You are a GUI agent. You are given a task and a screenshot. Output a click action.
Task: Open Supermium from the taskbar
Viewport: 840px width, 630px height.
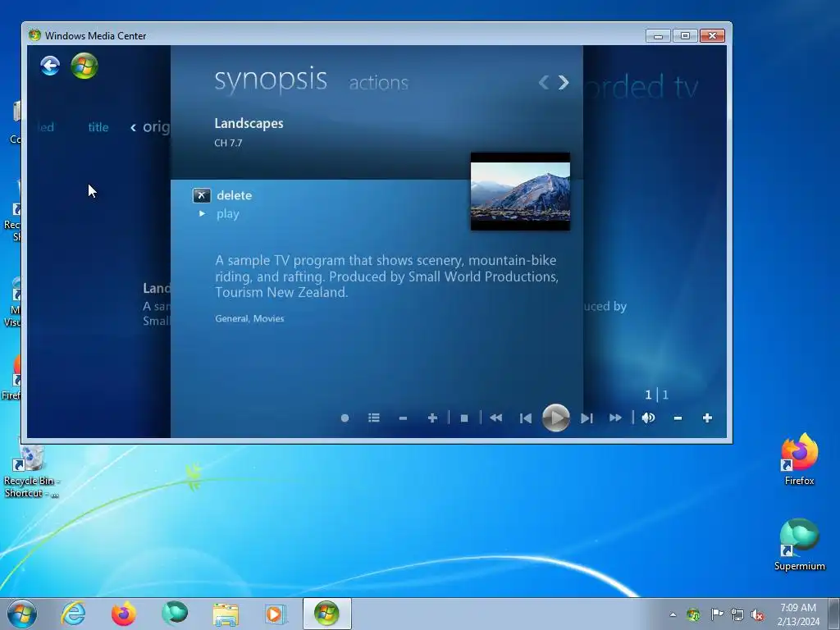[175, 614]
